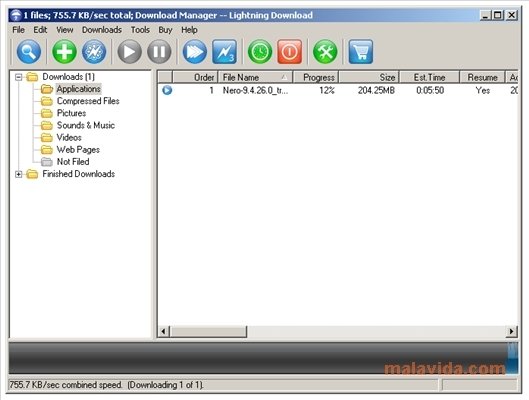Click the 755.7 KB/sec combined speed status text
The image size is (529, 400).
[x=66, y=385]
